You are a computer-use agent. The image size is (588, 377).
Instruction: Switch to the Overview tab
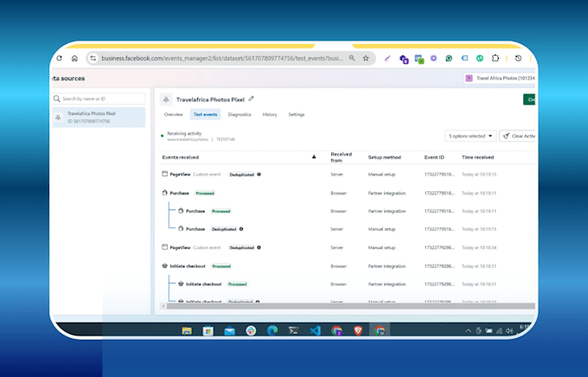[173, 114]
